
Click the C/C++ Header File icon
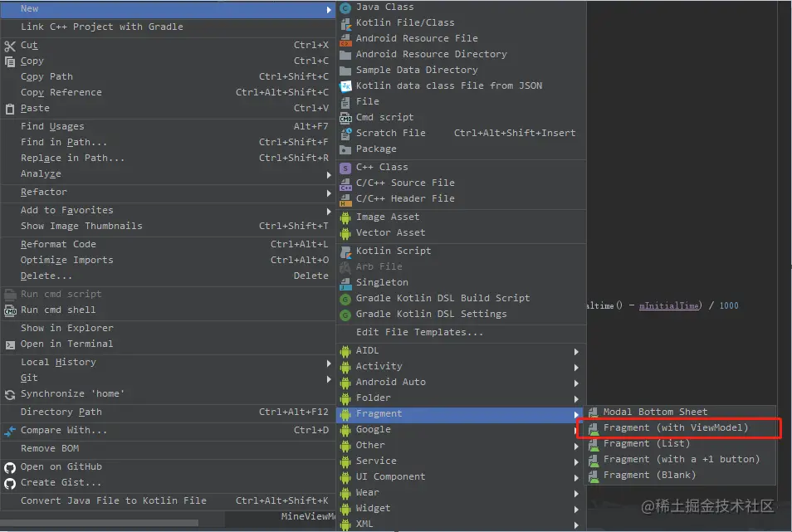345,199
